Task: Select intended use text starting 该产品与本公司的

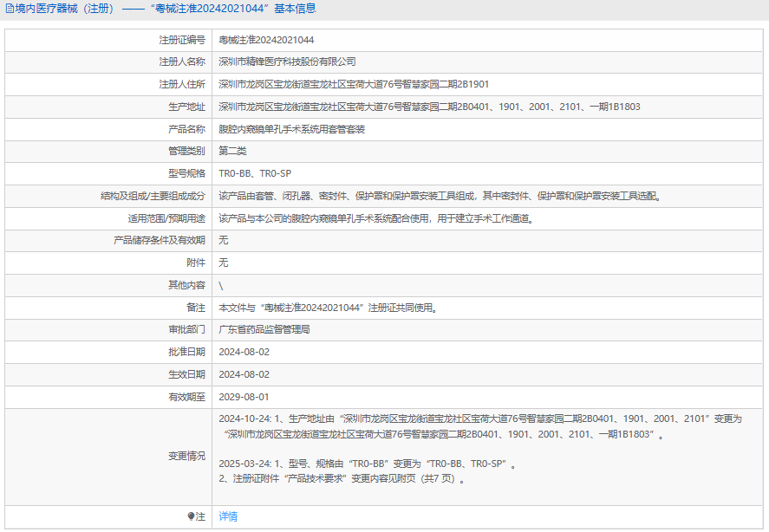Action: click(x=376, y=218)
